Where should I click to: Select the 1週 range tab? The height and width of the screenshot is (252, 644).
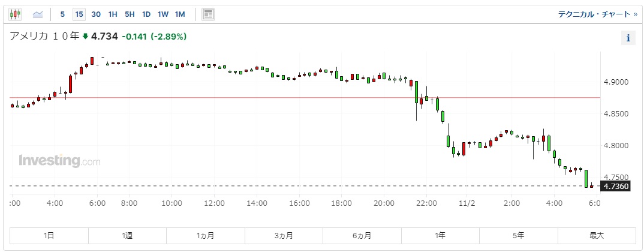[127, 236]
